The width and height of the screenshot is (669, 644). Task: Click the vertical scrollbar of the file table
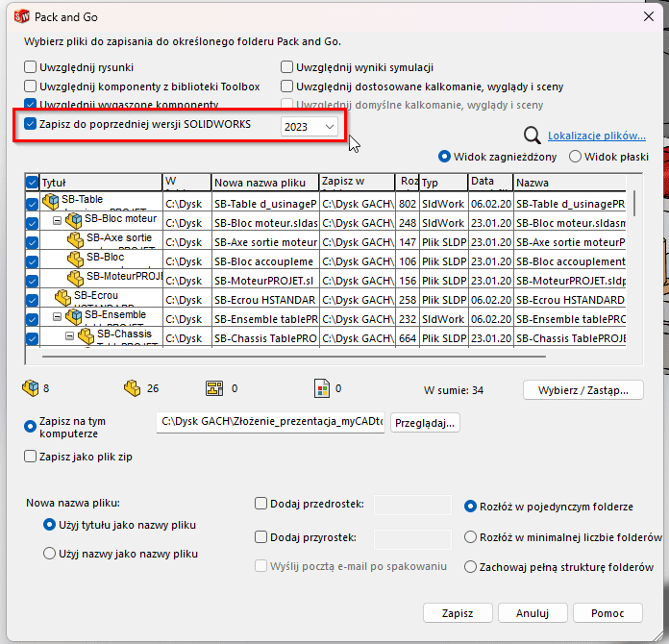pyautogui.click(x=634, y=204)
